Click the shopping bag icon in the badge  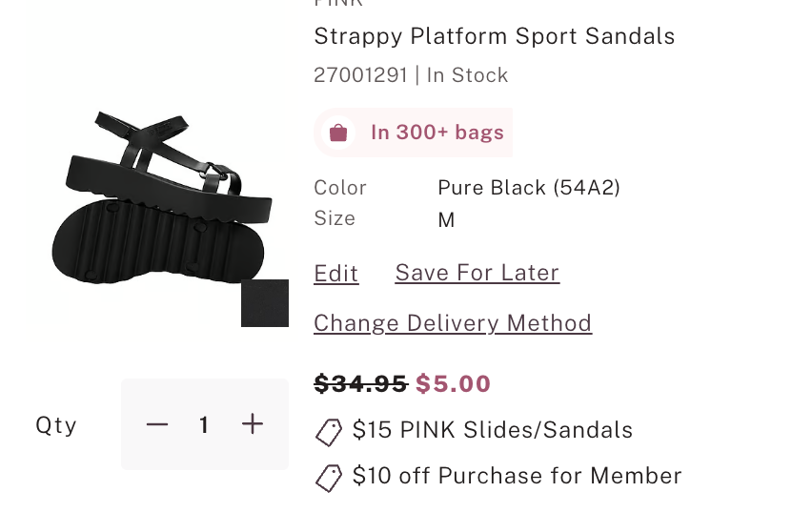pos(337,133)
